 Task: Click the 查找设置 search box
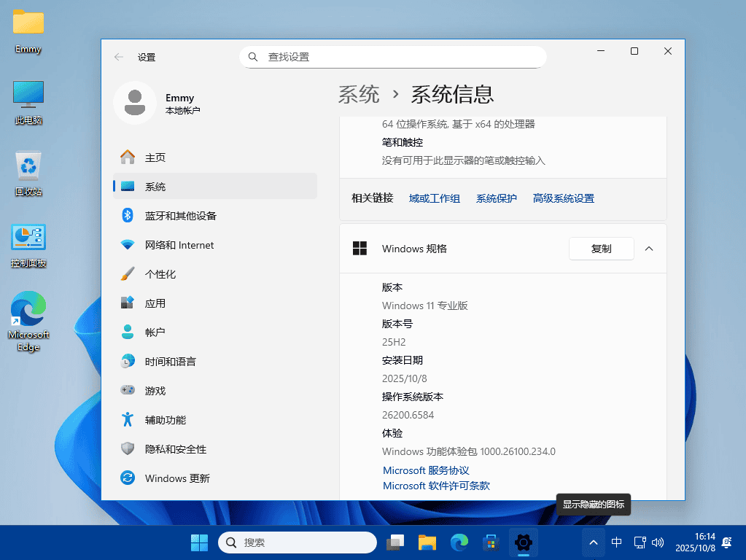pyautogui.click(x=392, y=56)
